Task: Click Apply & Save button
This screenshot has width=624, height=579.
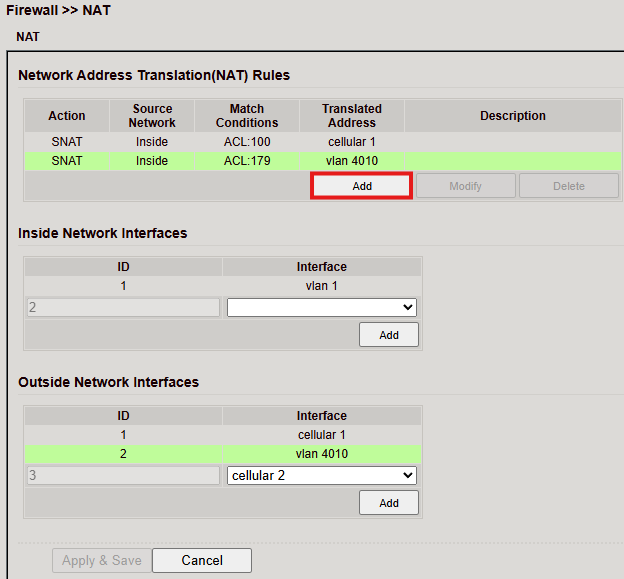Action: click(102, 560)
